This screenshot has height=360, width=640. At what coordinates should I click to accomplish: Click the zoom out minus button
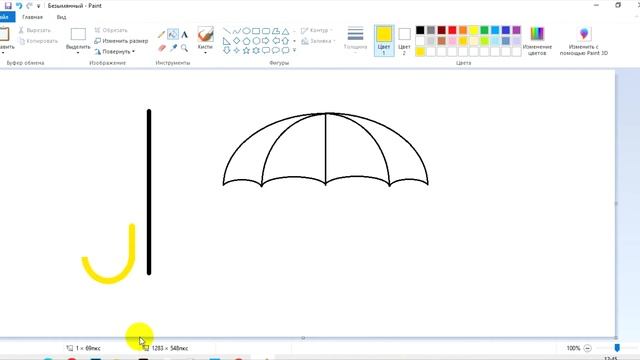(x=588, y=348)
